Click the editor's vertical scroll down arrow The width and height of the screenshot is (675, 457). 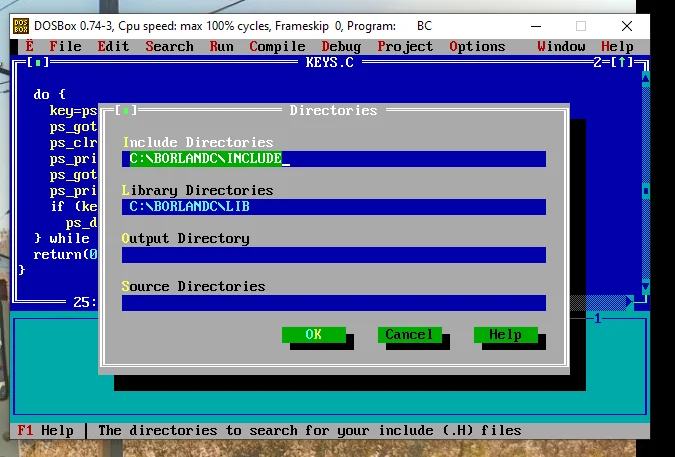(645, 287)
